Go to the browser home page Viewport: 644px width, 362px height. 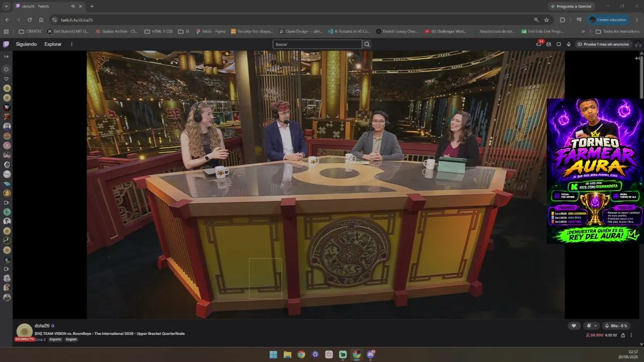click(41, 20)
